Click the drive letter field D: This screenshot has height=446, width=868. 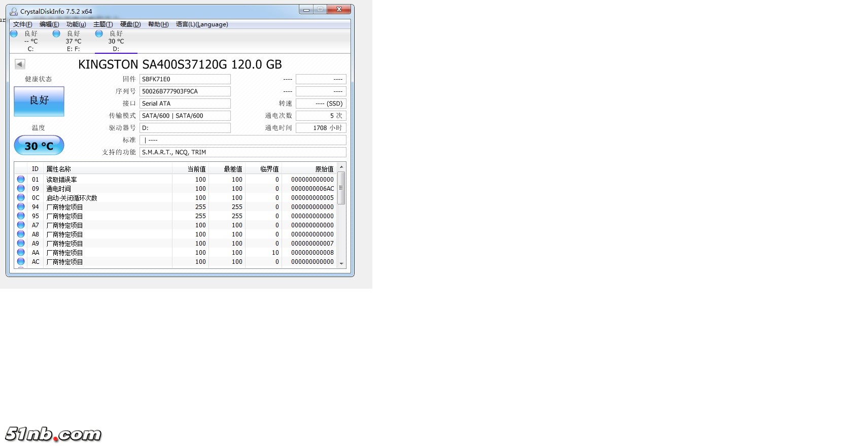click(x=185, y=128)
